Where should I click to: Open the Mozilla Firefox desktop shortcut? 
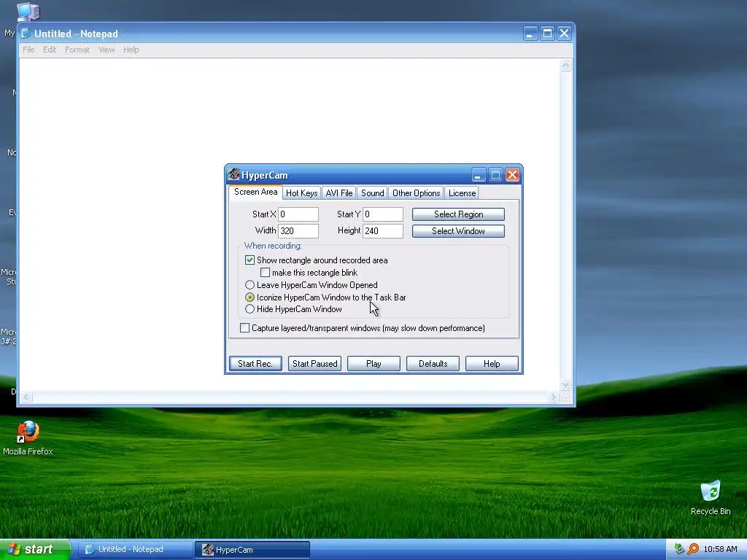click(x=28, y=437)
